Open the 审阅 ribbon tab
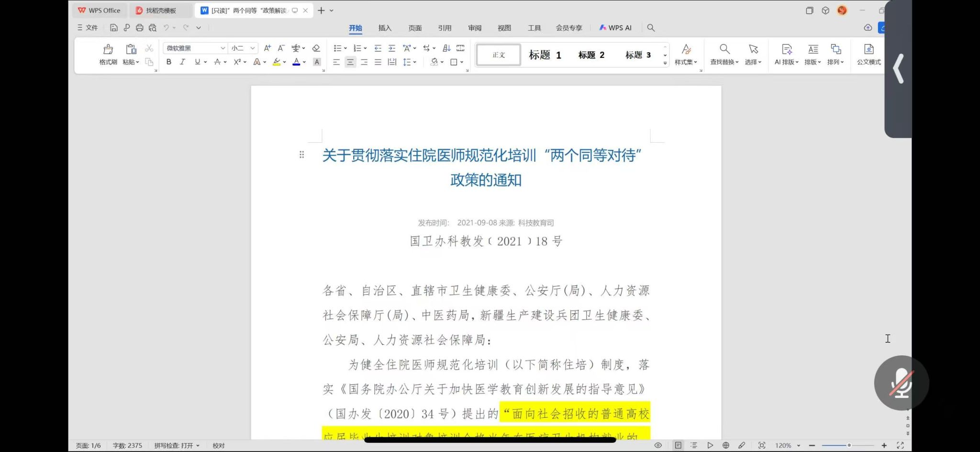This screenshot has height=452, width=980. [474, 28]
